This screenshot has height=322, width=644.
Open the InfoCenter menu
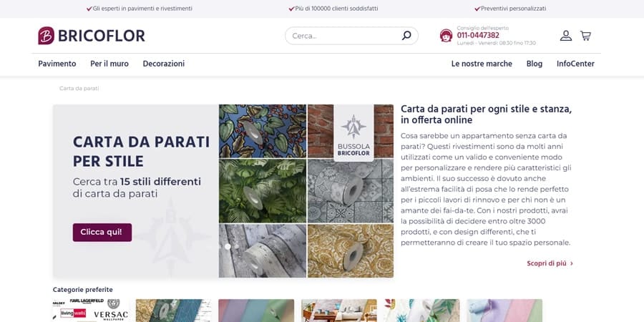tap(575, 64)
